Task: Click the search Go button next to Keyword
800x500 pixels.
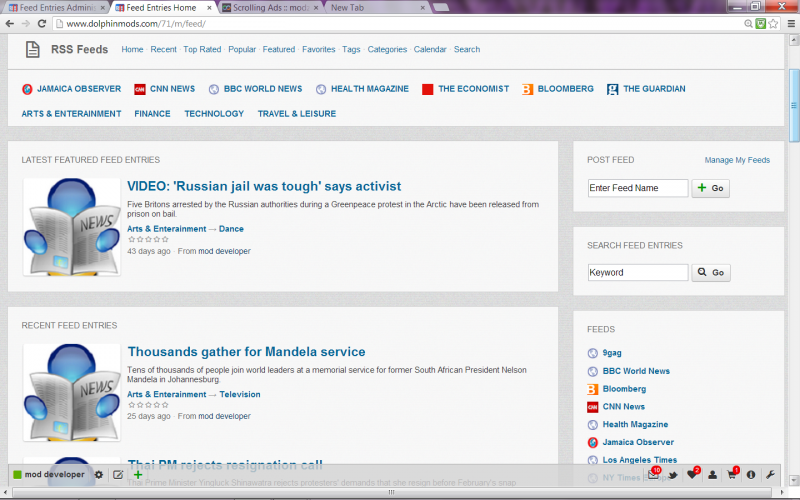Action: (x=711, y=272)
